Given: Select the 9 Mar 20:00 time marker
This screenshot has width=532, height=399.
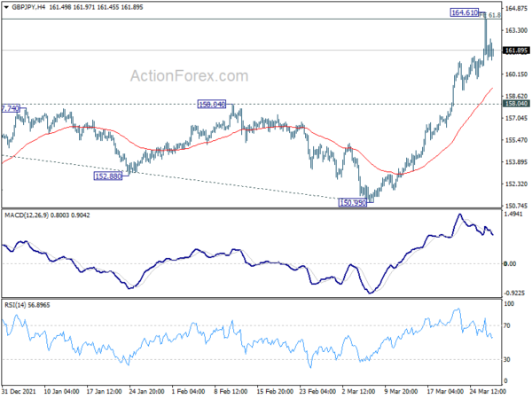Looking at the screenshot, I should click(x=401, y=391).
